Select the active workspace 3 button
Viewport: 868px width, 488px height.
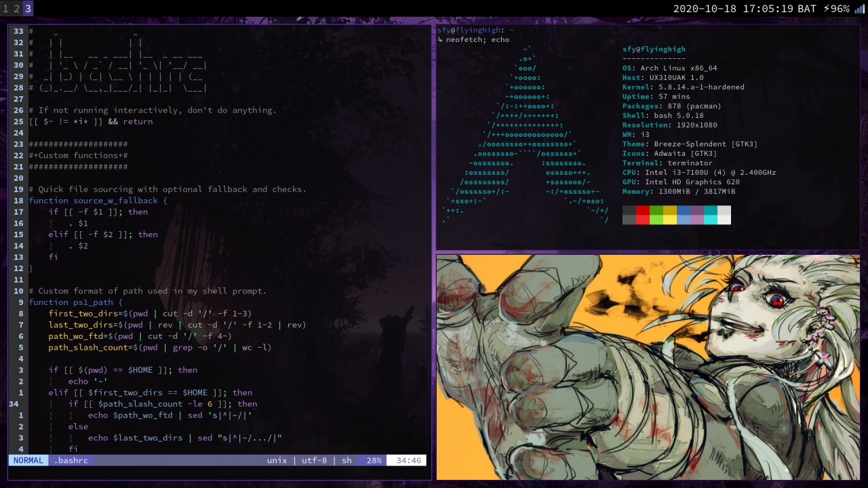coord(27,9)
